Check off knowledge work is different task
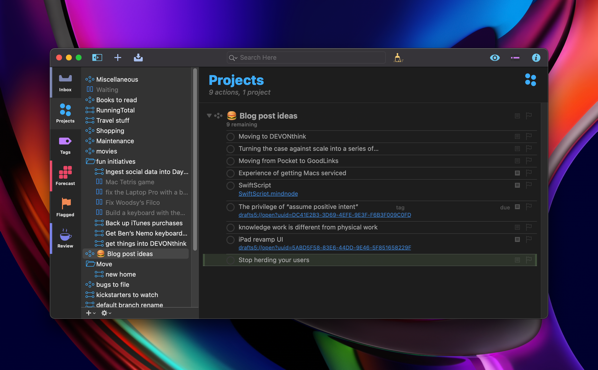This screenshot has height=370, width=598. coord(230,227)
